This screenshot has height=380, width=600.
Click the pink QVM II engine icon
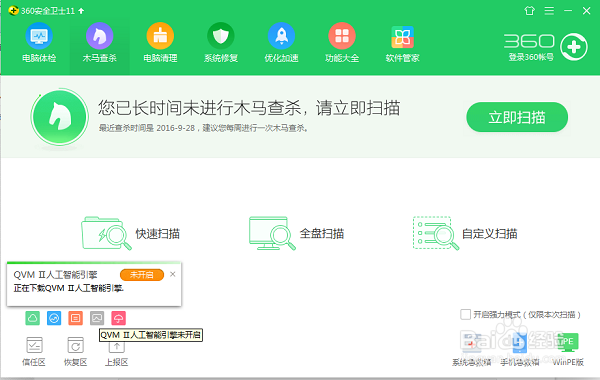pyautogui.click(x=118, y=318)
